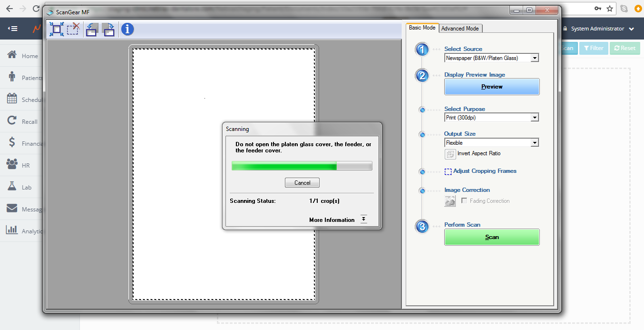Click the Invert Aspect Ratio icon button

click(x=450, y=154)
